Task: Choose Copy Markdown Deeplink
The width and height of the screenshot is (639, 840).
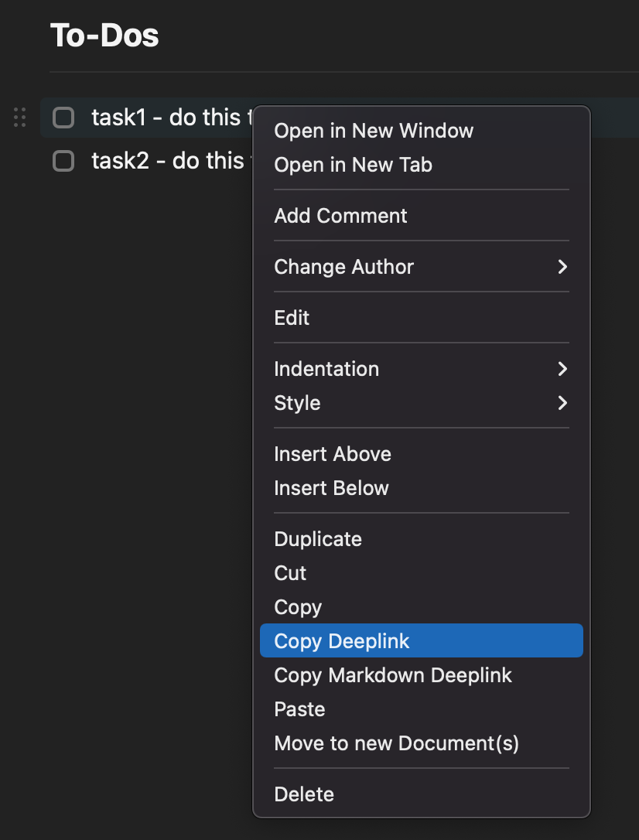Action: [393, 675]
